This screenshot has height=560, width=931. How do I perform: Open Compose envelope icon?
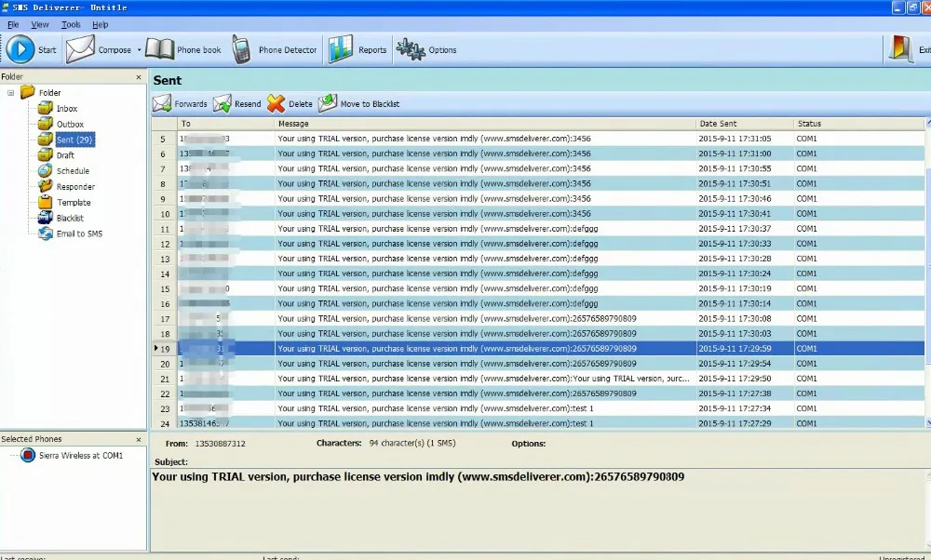click(x=81, y=49)
